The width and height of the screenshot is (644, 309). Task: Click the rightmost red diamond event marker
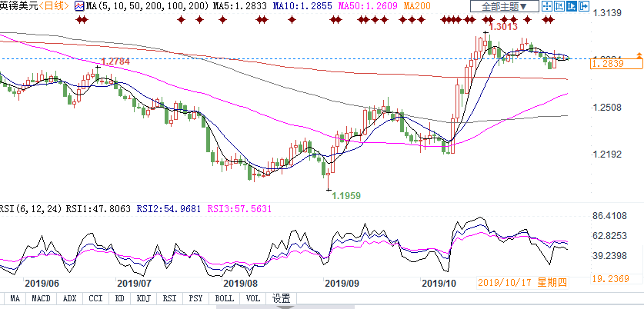[550, 18]
